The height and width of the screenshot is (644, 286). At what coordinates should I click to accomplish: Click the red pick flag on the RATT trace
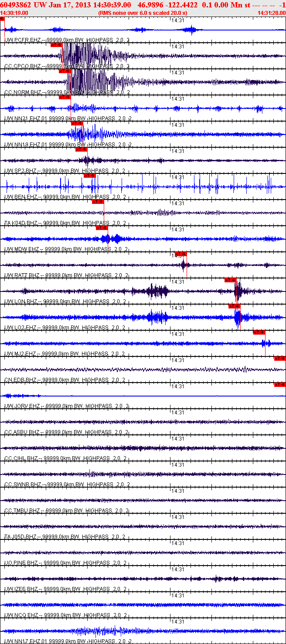(180, 254)
